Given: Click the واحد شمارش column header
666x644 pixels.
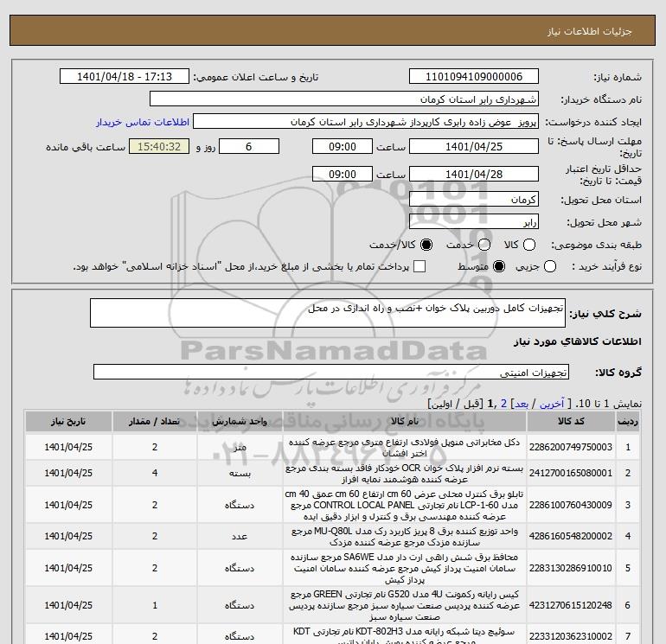Looking at the screenshot, I should click(240, 421).
